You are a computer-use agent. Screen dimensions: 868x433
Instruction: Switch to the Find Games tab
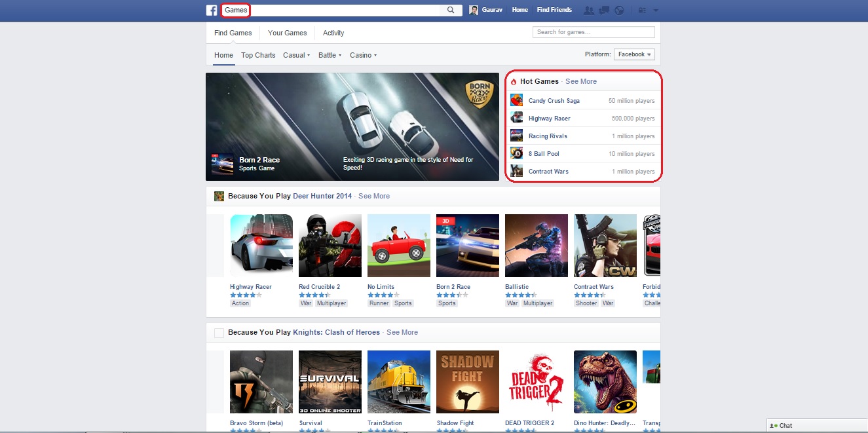[x=233, y=33]
